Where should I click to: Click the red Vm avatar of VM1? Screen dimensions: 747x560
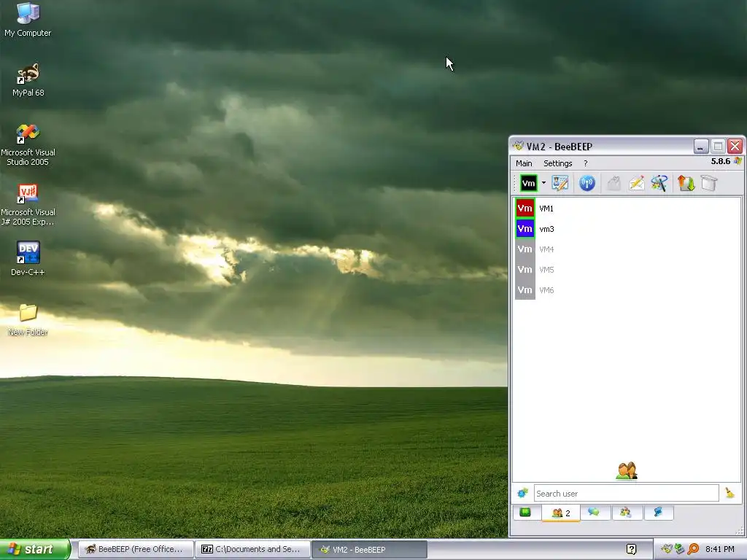tap(525, 209)
